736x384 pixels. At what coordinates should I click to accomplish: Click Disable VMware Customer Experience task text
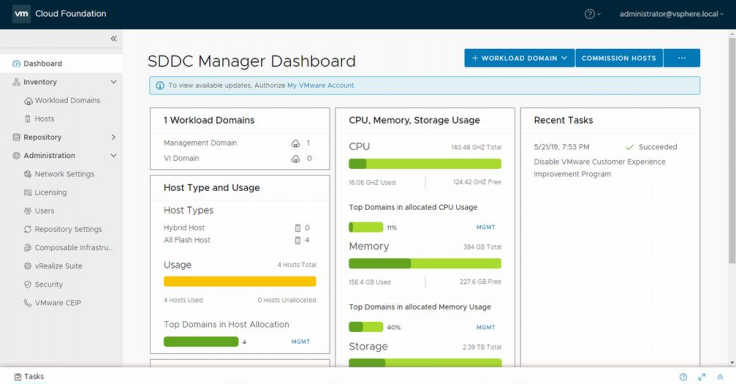click(x=600, y=168)
